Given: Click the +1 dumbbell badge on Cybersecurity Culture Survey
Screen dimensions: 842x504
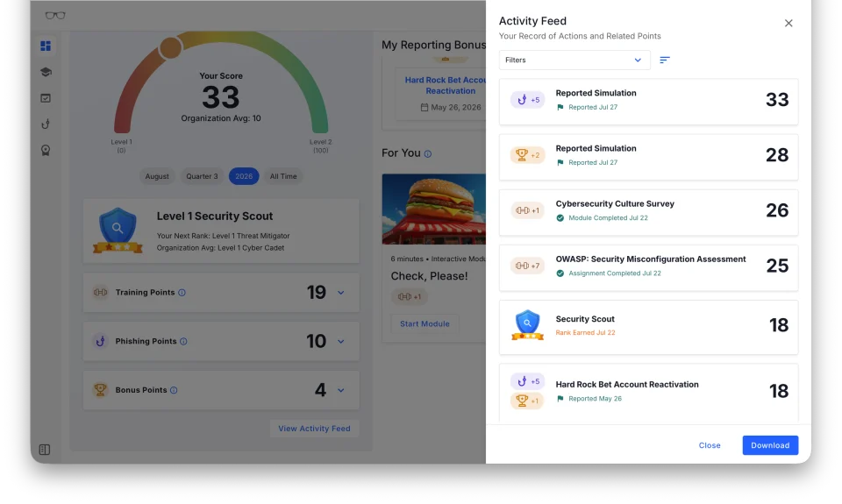Looking at the screenshot, I should click(527, 210).
